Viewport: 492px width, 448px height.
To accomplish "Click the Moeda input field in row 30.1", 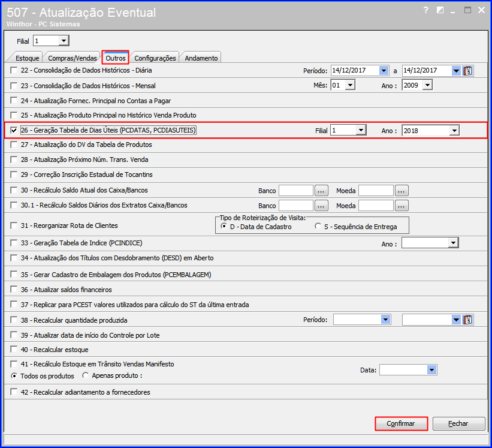I will (x=376, y=206).
